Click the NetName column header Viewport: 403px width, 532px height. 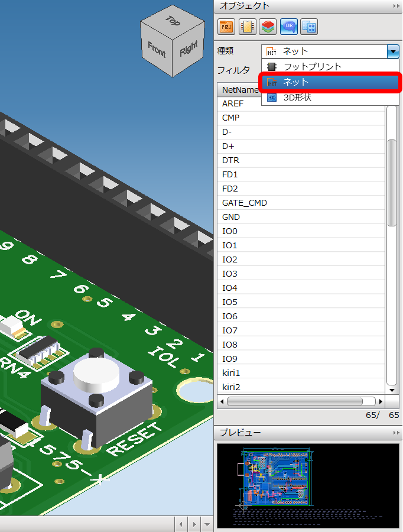(239, 90)
